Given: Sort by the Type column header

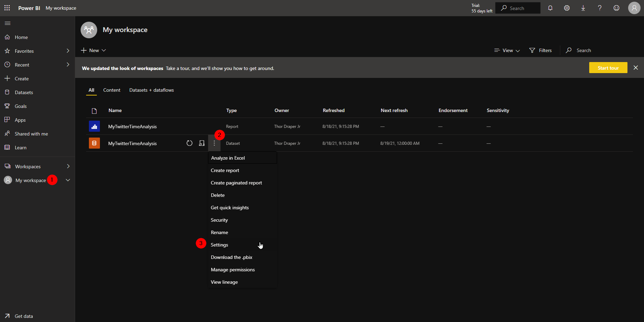Looking at the screenshot, I should (x=232, y=110).
